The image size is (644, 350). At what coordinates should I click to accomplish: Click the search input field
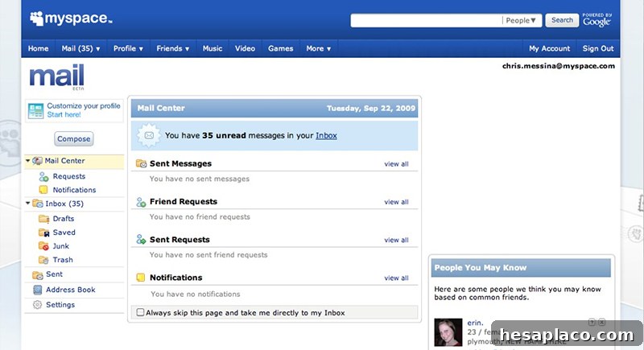[427, 20]
